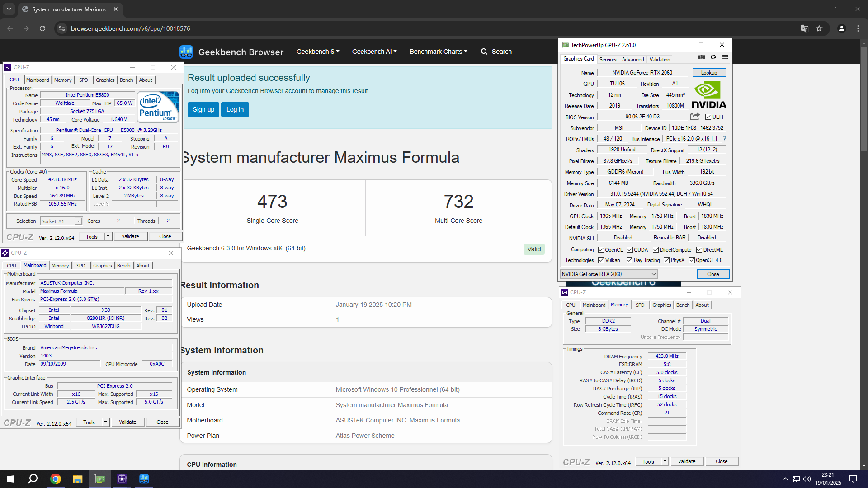Toggle the OpenGL 4.6 checkbox
Viewport: 868px width, 488px height.
click(x=692, y=260)
